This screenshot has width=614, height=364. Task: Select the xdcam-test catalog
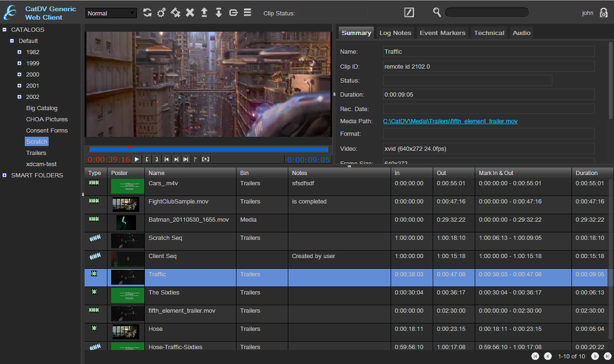click(41, 164)
